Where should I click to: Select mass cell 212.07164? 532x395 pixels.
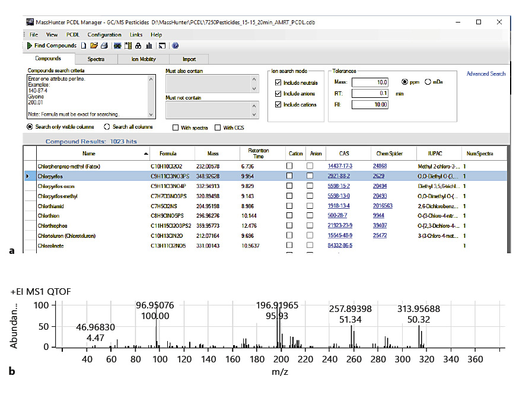208,235
